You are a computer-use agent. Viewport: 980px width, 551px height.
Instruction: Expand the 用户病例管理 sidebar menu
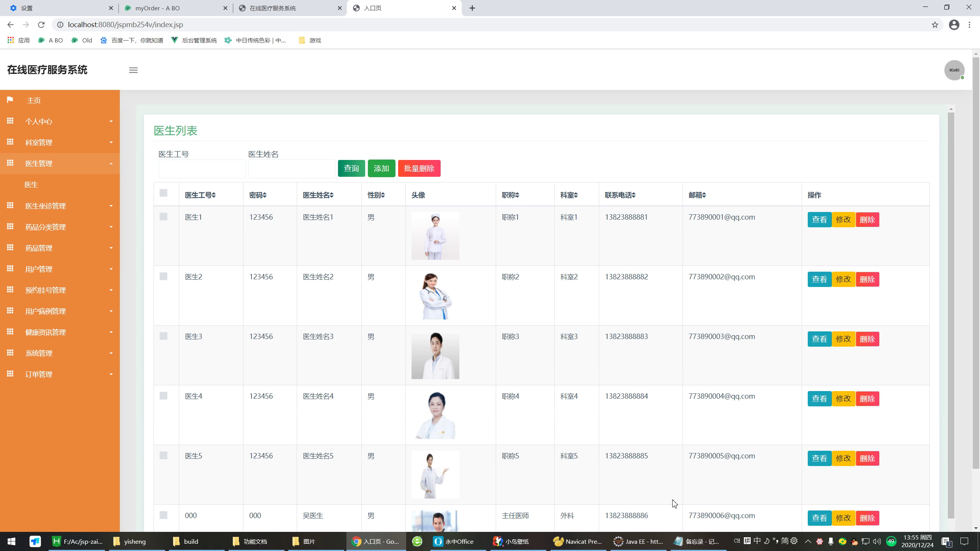coord(60,311)
